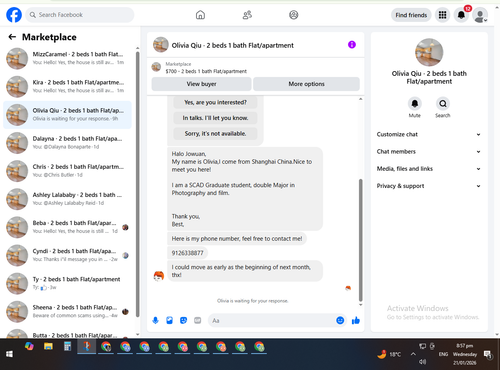500x370 pixels.
Task: Click the ENG language indicator in tray
Action: tap(443, 354)
